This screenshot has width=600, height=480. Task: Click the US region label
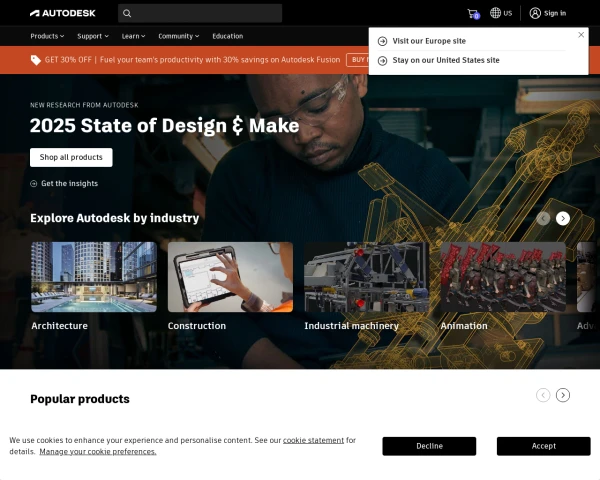(507, 13)
